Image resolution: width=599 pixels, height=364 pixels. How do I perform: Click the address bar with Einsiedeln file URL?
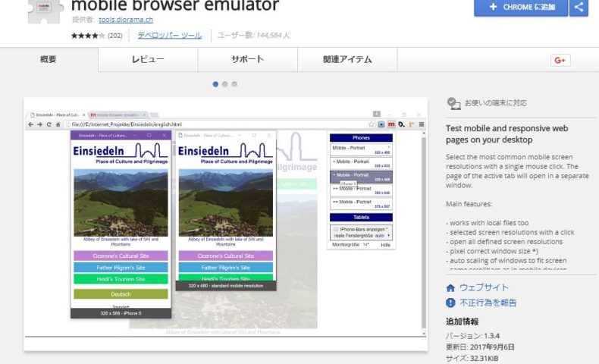[220, 124]
